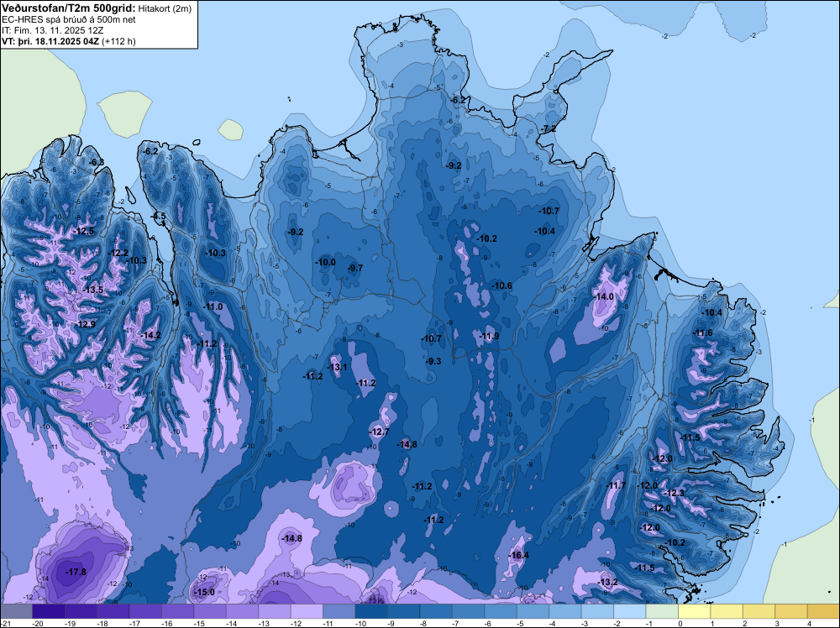840x628 pixels.
Task: Click the legend scale label -17
Action: 134,623
